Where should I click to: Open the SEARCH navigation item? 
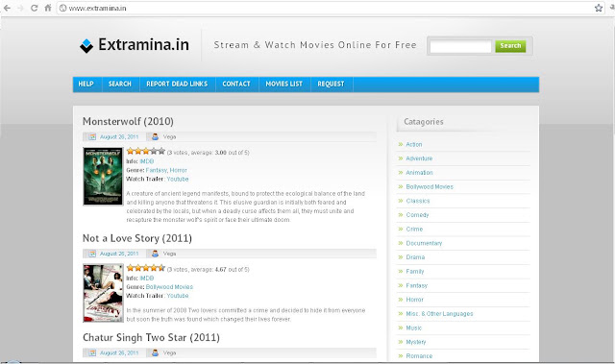tap(119, 84)
